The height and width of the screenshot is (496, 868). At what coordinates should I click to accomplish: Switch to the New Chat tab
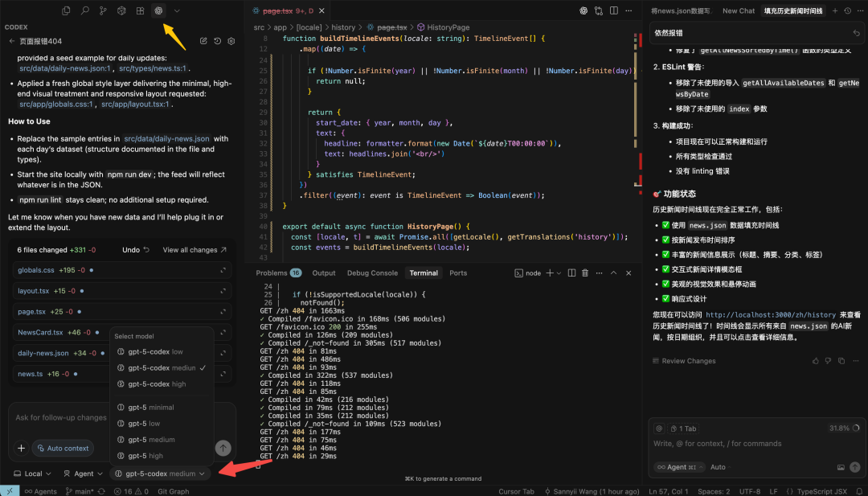tap(739, 11)
